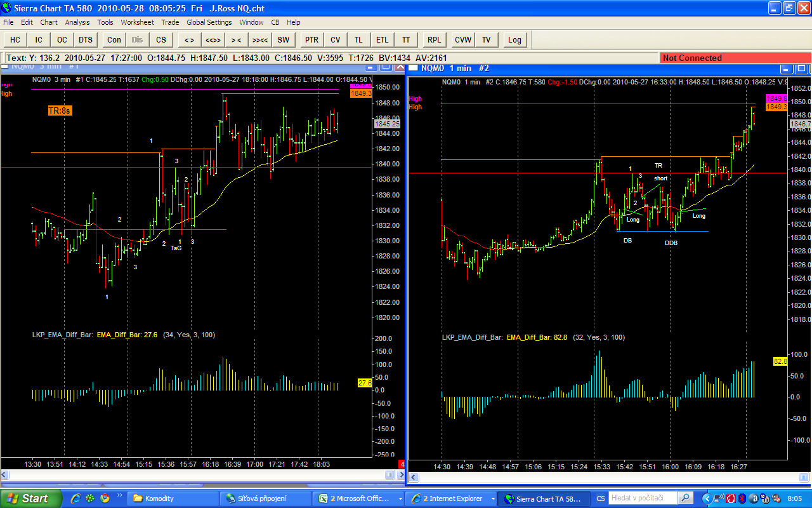Click the desktop search input field
Image resolution: width=812 pixels, height=508 pixels.
643,498
